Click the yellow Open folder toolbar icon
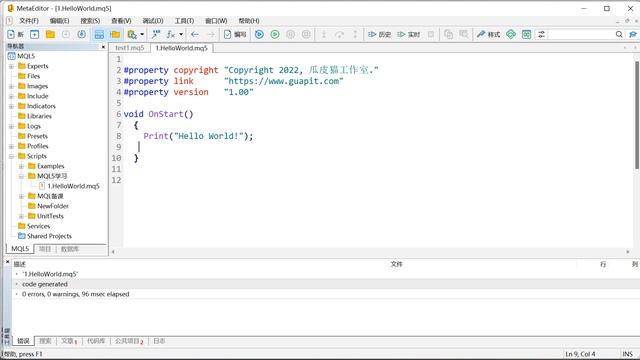This screenshot has width=640, height=360. 50,35
